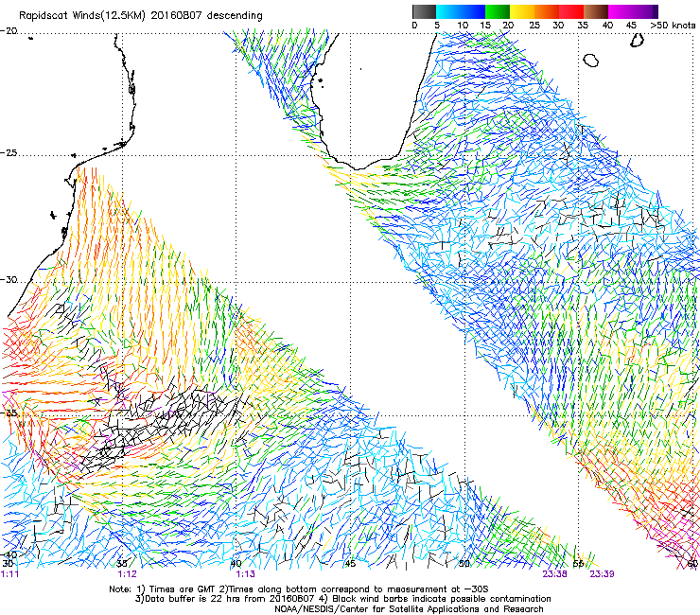Click the "-25" latitude label

(9, 153)
